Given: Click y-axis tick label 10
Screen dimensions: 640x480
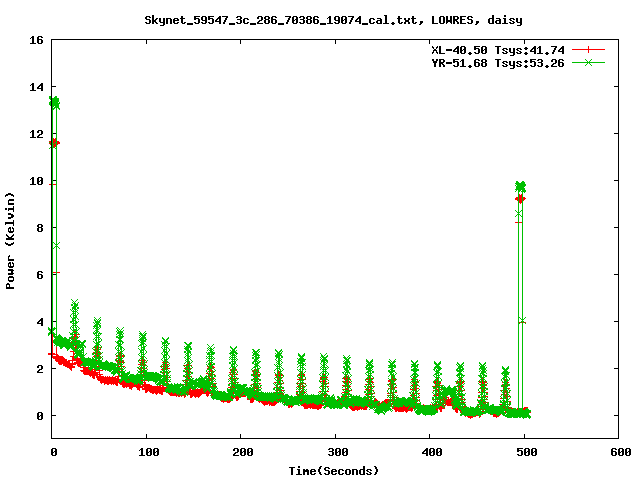Looking at the screenshot, I should pyautogui.click(x=36, y=181).
